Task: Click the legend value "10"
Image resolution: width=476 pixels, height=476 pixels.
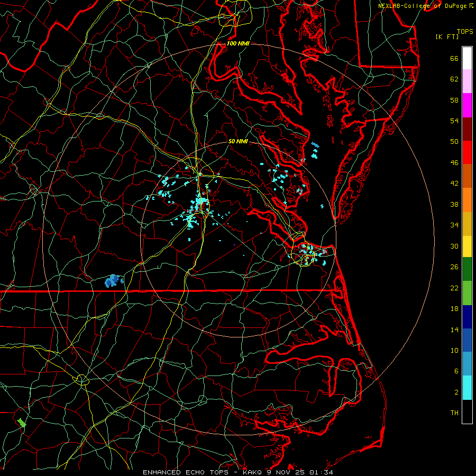Action: (x=454, y=350)
